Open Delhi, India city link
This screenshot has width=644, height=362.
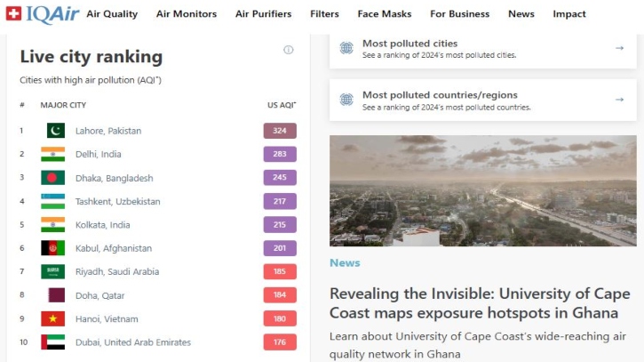coord(98,154)
